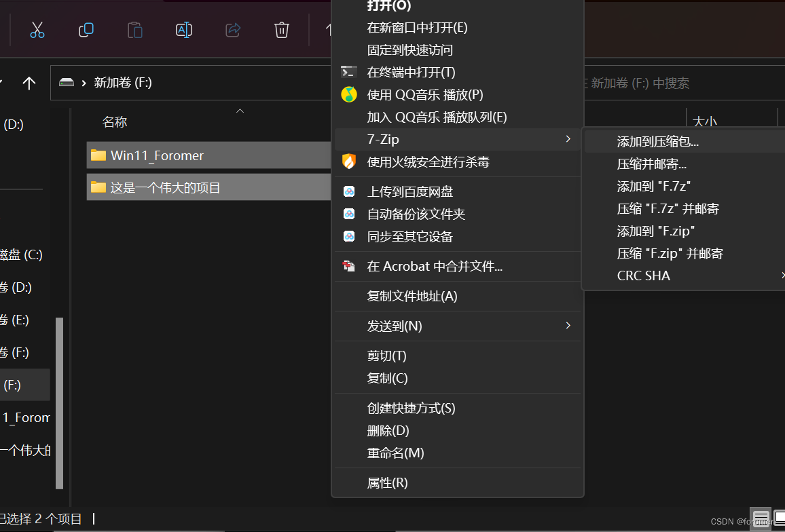Image resolution: width=785 pixels, height=532 pixels.
Task: Select 磁盘 (C:) in navigation pane
Action: pos(21,254)
